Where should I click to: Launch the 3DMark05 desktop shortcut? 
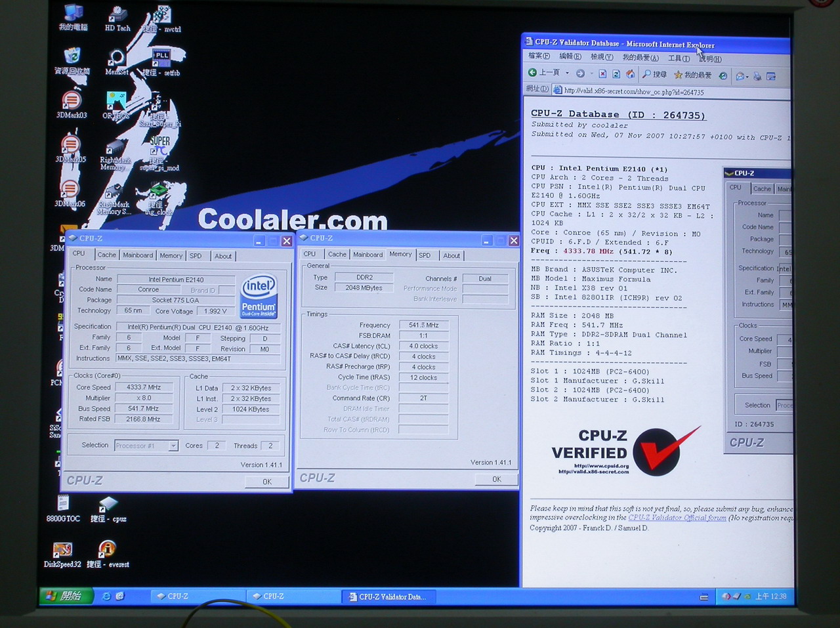coord(70,148)
